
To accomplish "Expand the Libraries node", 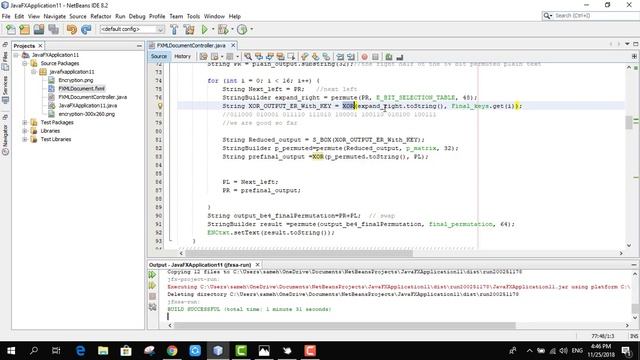I will tap(25, 131).
